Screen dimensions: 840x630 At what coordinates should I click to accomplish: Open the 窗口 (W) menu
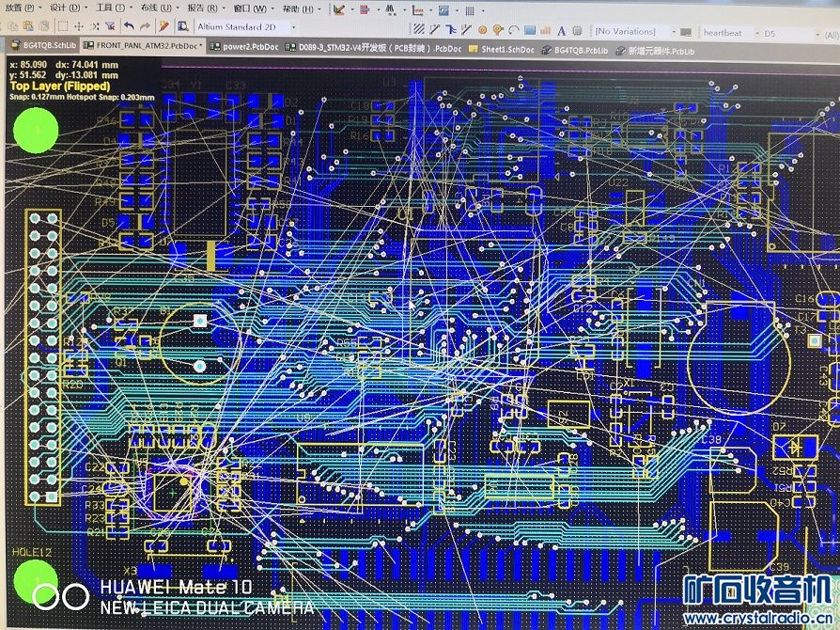pyautogui.click(x=253, y=8)
